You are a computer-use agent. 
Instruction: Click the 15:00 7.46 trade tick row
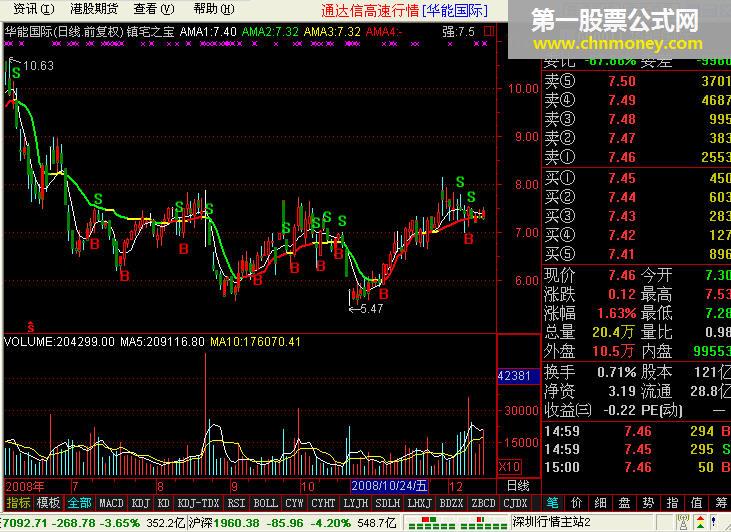click(637, 467)
